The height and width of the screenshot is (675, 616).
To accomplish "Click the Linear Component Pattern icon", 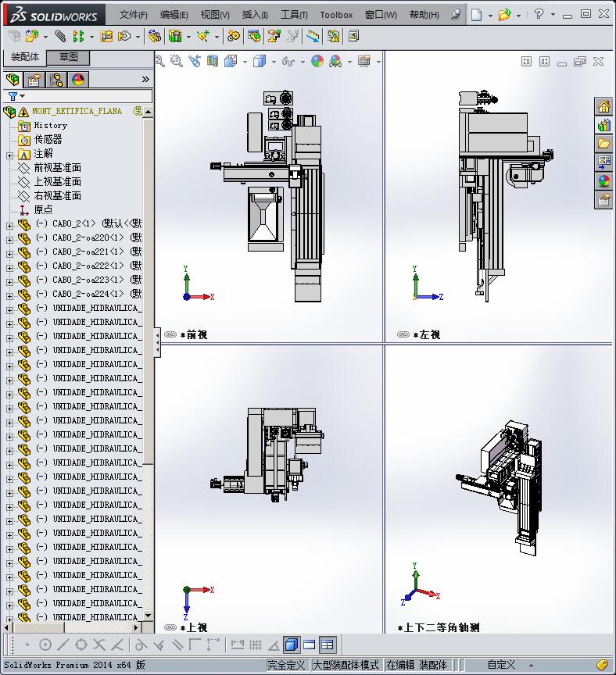I will [x=78, y=36].
